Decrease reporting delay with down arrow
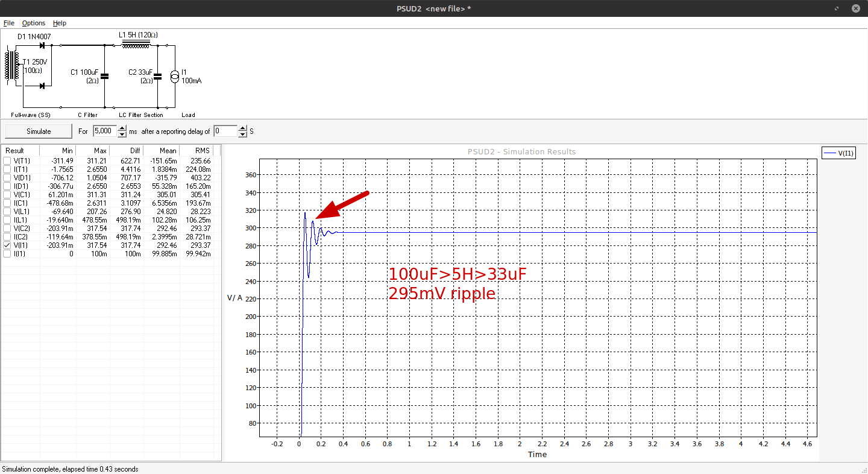 pyautogui.click(x=243, y=134)
